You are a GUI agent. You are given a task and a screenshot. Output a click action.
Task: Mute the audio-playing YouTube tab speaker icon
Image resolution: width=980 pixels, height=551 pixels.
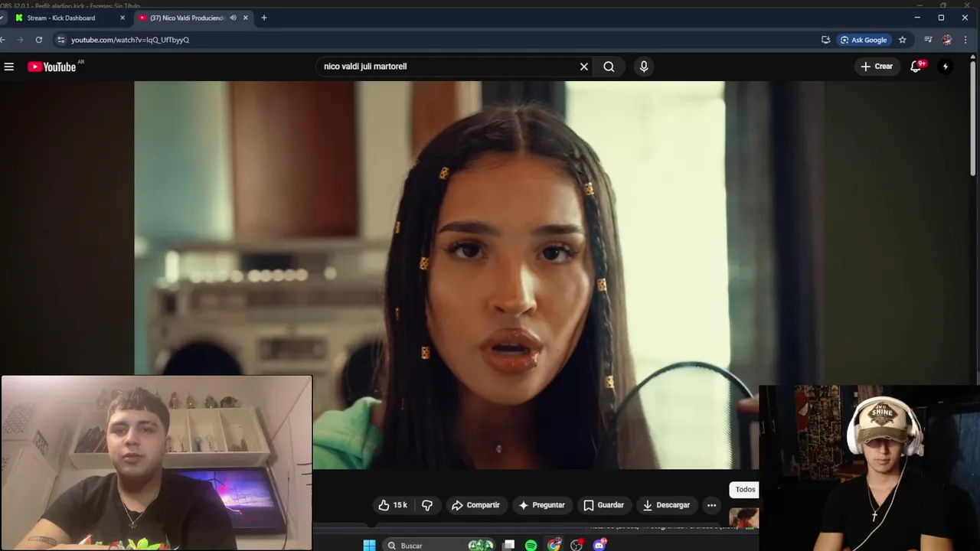click(233, 18)
